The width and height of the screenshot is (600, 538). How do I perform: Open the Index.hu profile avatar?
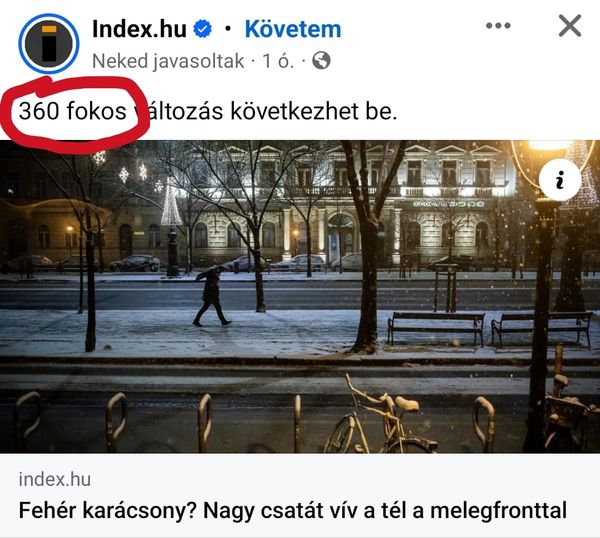tap(49, 43)
